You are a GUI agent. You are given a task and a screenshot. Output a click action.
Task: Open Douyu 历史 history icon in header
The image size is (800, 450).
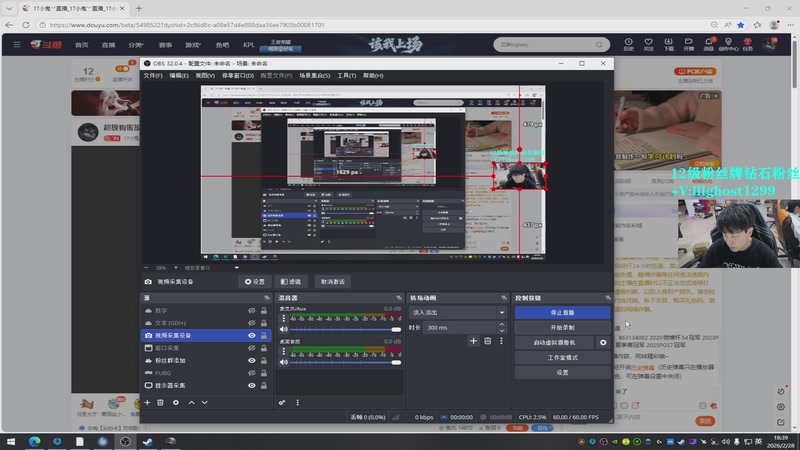(x=629, y=44)
